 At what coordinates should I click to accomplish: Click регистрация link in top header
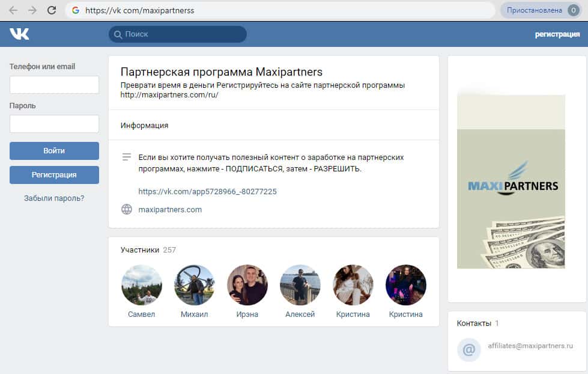click(557, 34)
